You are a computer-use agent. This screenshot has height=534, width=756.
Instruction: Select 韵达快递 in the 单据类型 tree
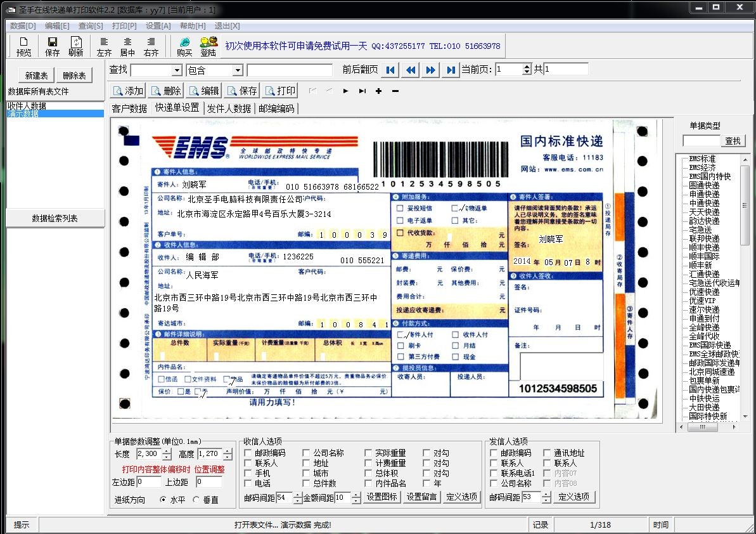coord(704,221)
